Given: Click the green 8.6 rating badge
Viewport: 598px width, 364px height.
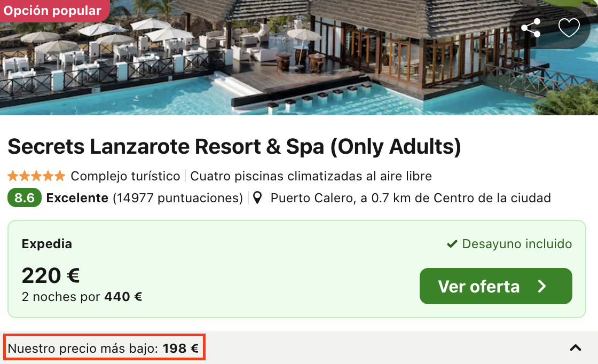Looking at the screenshot, I should 25,198.
